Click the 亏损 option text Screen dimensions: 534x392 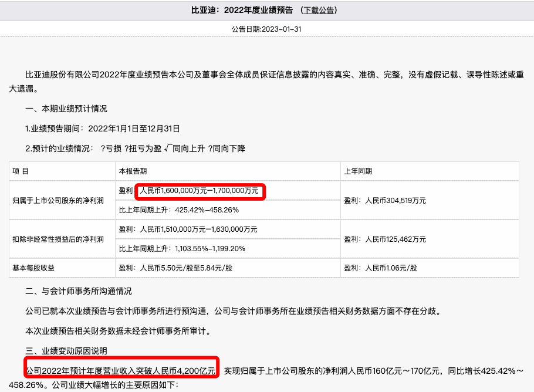[x=113, y=148]
